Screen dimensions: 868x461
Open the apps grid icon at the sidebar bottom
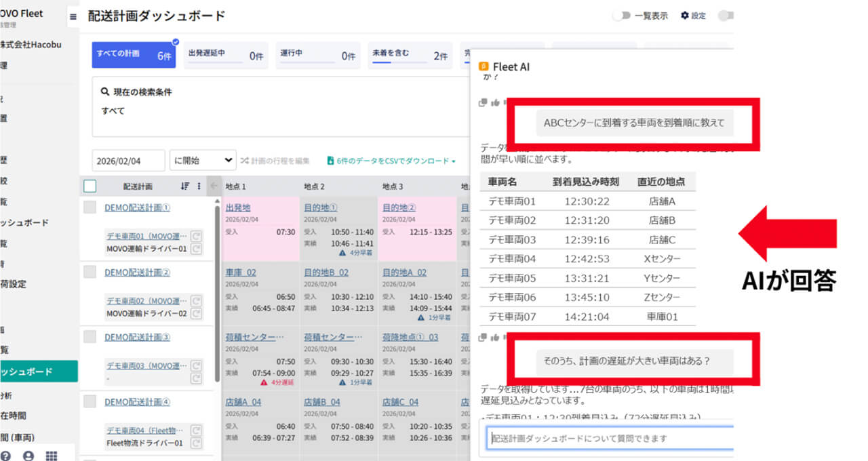click(x=51, y=456)
